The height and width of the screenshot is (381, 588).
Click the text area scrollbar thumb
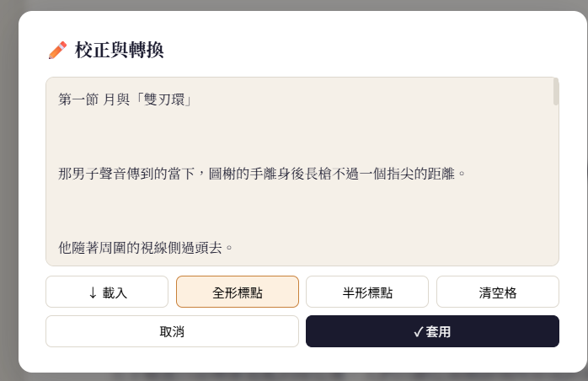pos(556,92)
